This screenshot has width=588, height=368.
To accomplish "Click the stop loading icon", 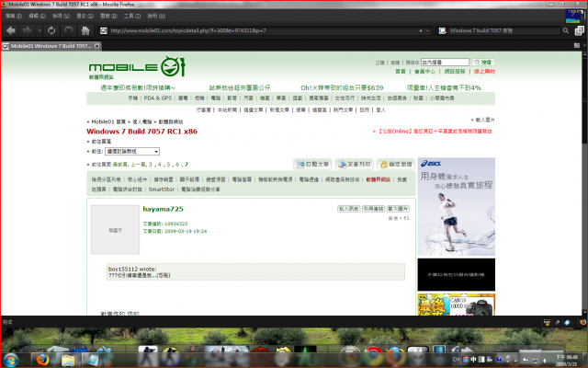I will click(68, 30).
